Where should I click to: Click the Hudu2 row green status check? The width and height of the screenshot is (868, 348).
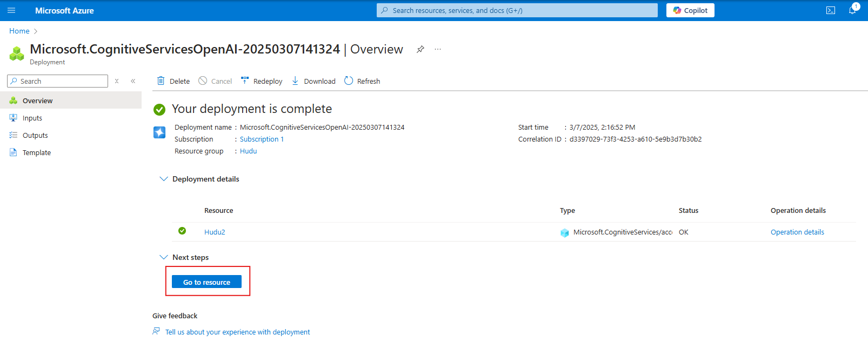point(182,231)
